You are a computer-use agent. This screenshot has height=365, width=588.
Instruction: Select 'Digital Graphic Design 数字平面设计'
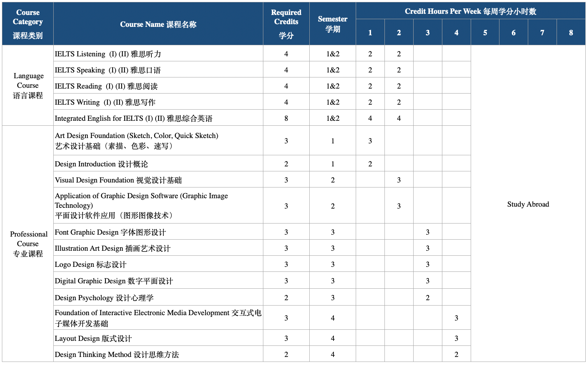point(158,281)
